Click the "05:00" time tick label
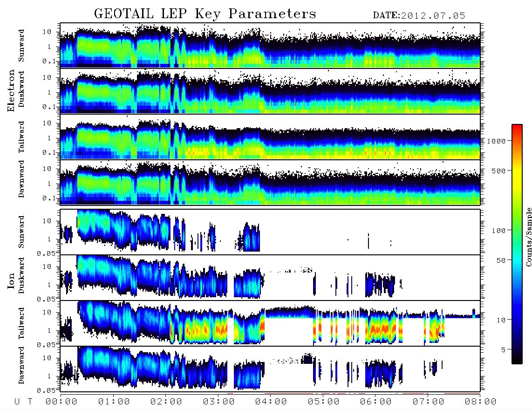The width and height of the screenshot is (532, 410). [324, 402]
